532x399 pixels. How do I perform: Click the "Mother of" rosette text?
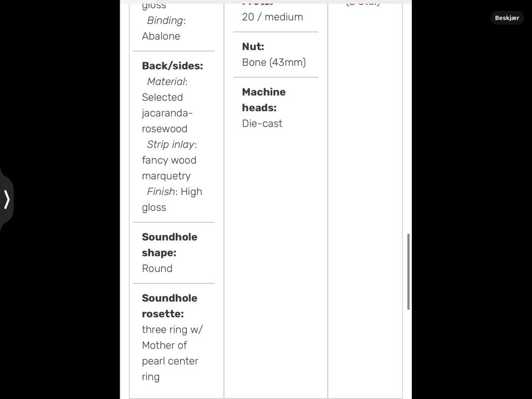click(x=164, y=345)
